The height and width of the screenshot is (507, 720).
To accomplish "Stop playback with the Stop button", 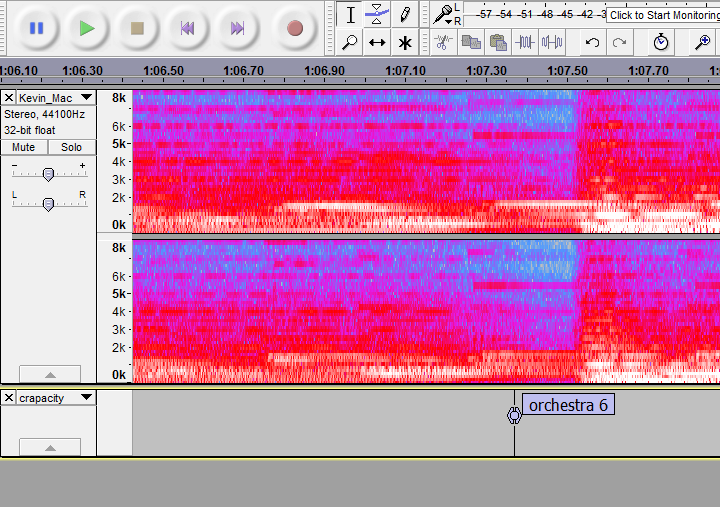I will 137,28.
